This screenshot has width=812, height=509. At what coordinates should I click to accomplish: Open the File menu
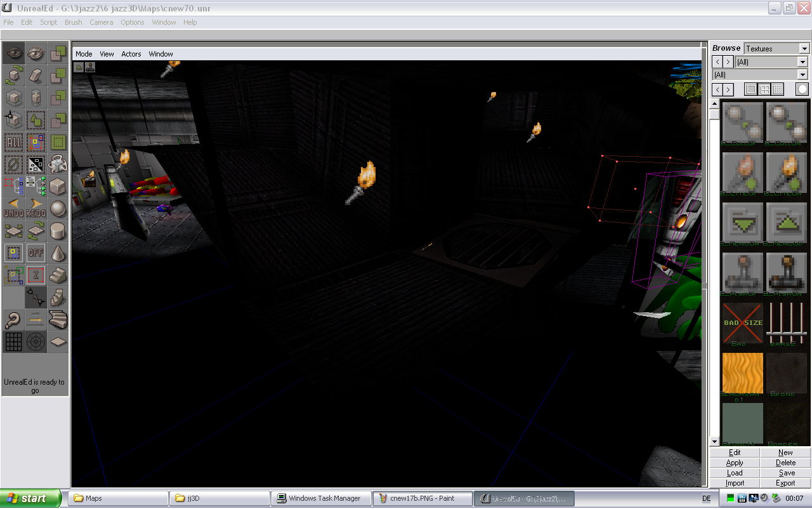[x=8, y=22]
